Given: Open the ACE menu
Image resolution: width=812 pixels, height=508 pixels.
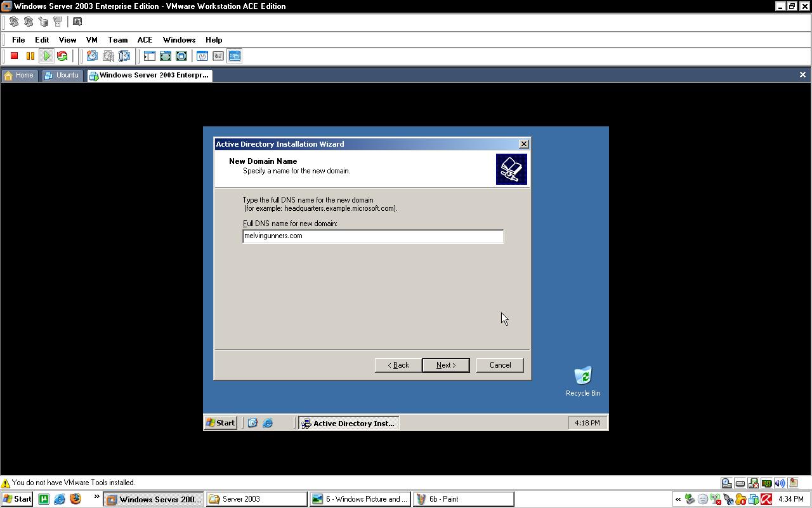Looking at the screenshot, I should (x=145, y=39).
